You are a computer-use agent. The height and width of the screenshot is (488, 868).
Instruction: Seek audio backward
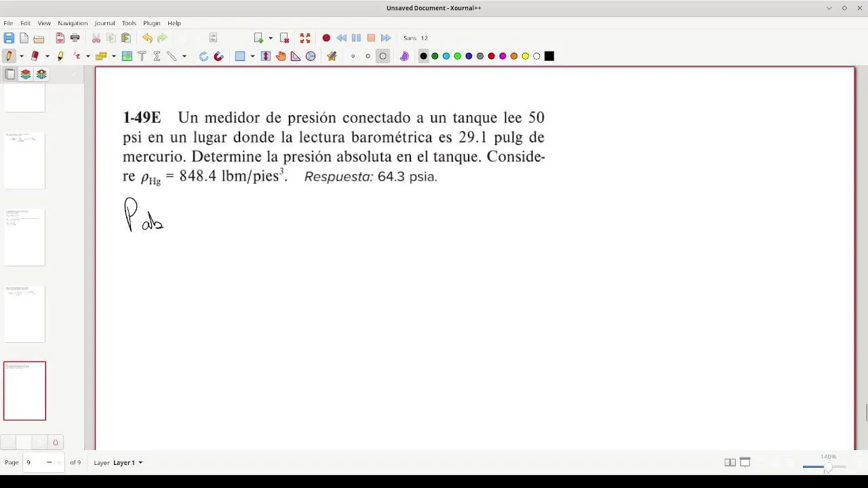341,38
